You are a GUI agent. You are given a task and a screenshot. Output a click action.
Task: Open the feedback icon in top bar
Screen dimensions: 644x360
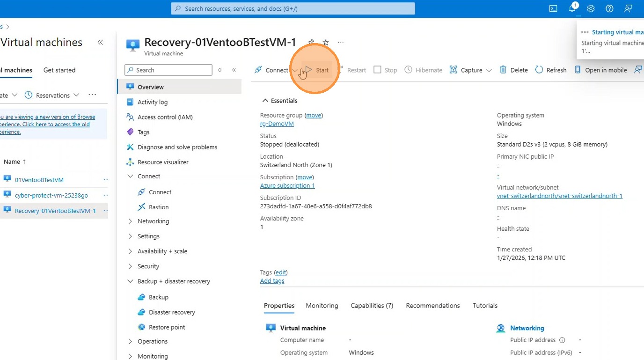(x=629, y=8)
